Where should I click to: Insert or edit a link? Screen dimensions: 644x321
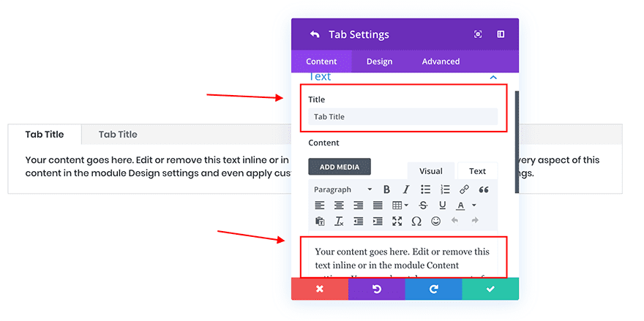click(464, 189)
